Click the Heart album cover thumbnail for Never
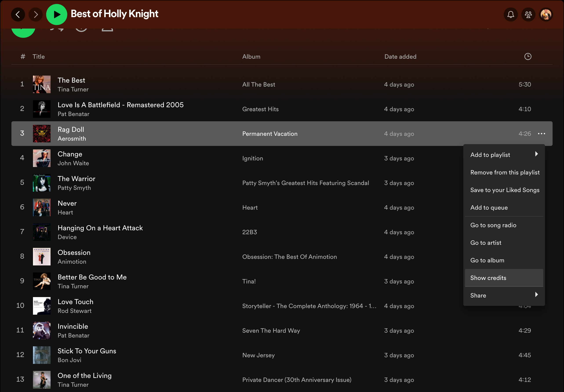 [42, 208]
